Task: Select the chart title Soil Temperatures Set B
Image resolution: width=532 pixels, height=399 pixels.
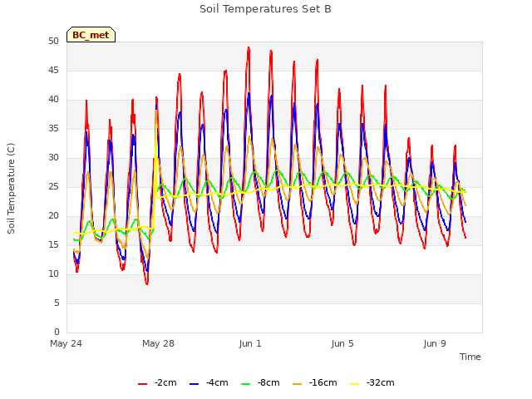Action: coord(265,9)
